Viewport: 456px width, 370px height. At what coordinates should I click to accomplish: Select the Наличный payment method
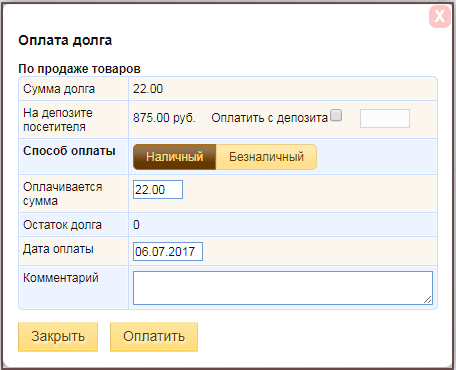(x=175, y=157)
